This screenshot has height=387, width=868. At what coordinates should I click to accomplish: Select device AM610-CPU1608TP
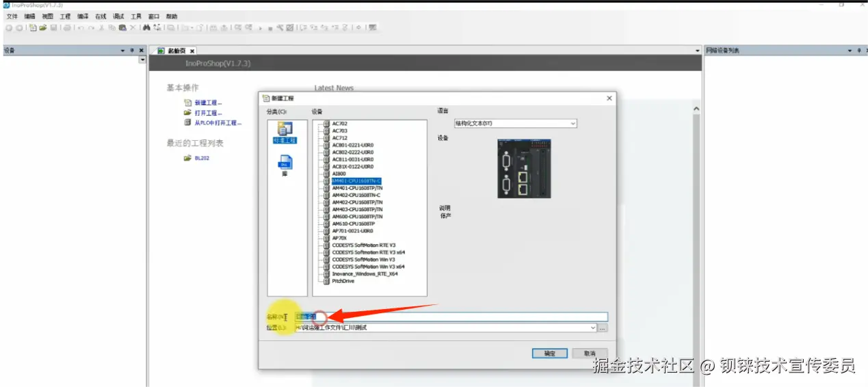coord(353,224)
